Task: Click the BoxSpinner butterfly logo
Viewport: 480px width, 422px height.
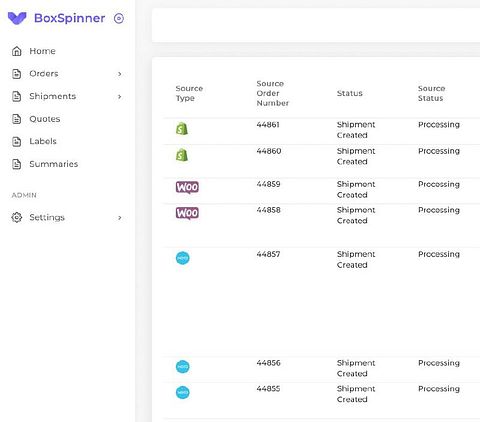Action: (x=17, y=18)
